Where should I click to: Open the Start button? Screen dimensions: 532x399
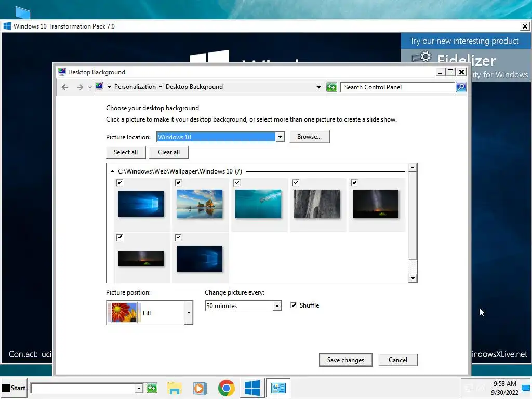(x=14, y=388)
